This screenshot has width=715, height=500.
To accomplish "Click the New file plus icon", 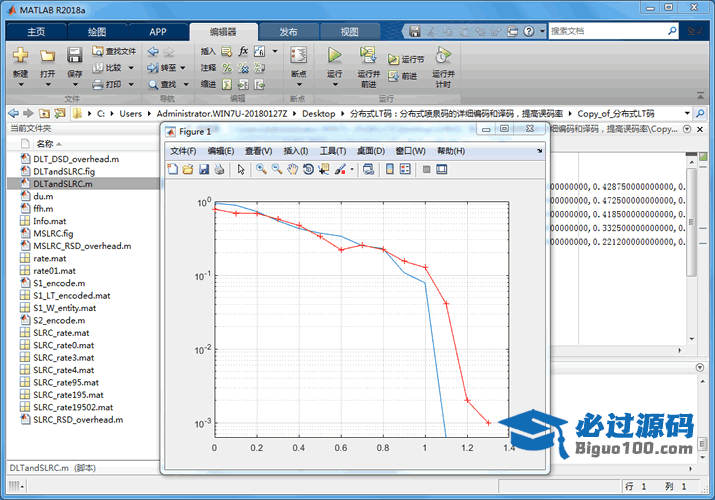I will coord(21,55).
